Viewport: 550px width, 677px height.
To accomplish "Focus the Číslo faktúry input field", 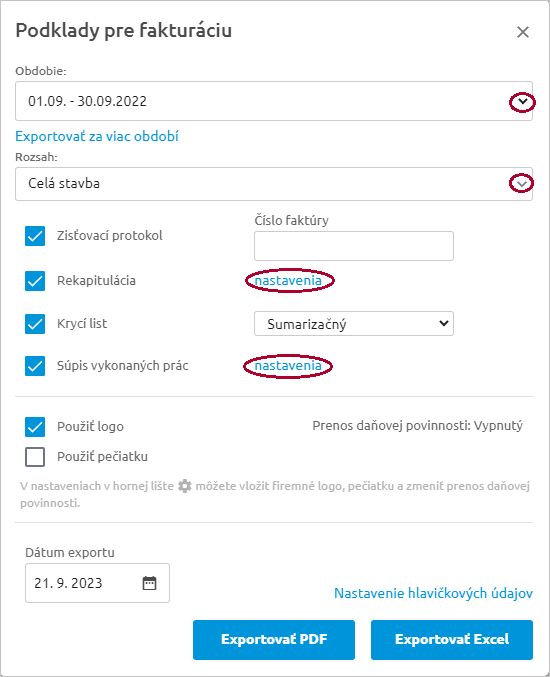I will coord(354,246).
